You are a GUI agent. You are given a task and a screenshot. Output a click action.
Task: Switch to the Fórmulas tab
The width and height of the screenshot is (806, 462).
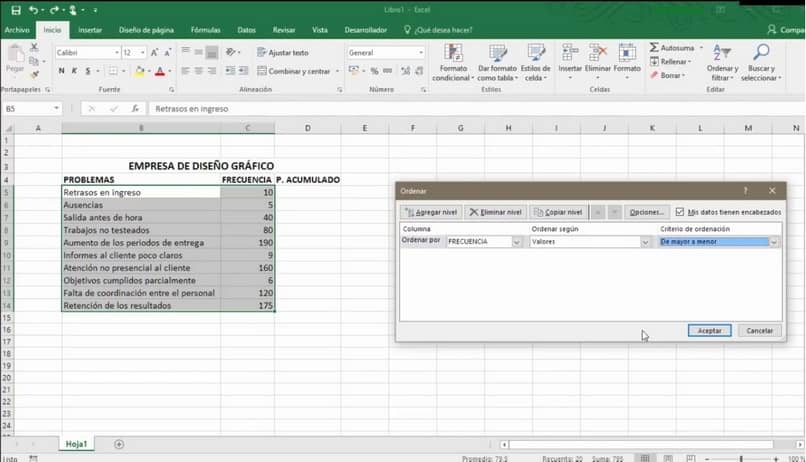tap(206, 30)
